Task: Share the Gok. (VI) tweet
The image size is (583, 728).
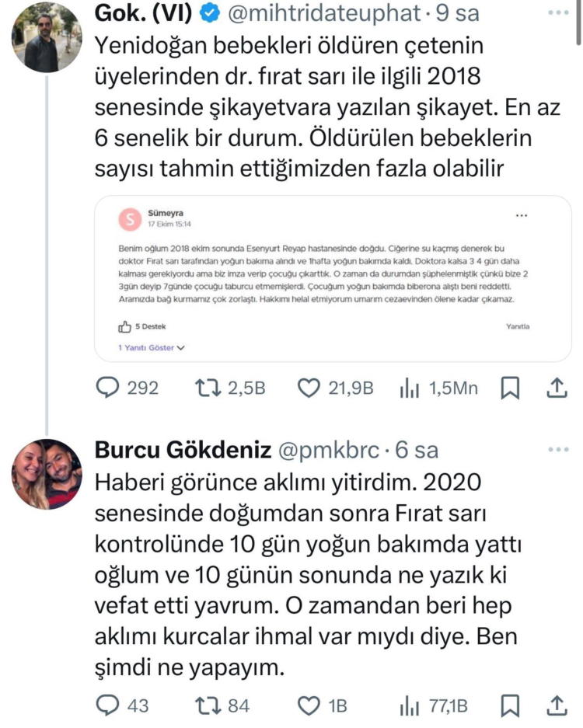Action: 557,388
